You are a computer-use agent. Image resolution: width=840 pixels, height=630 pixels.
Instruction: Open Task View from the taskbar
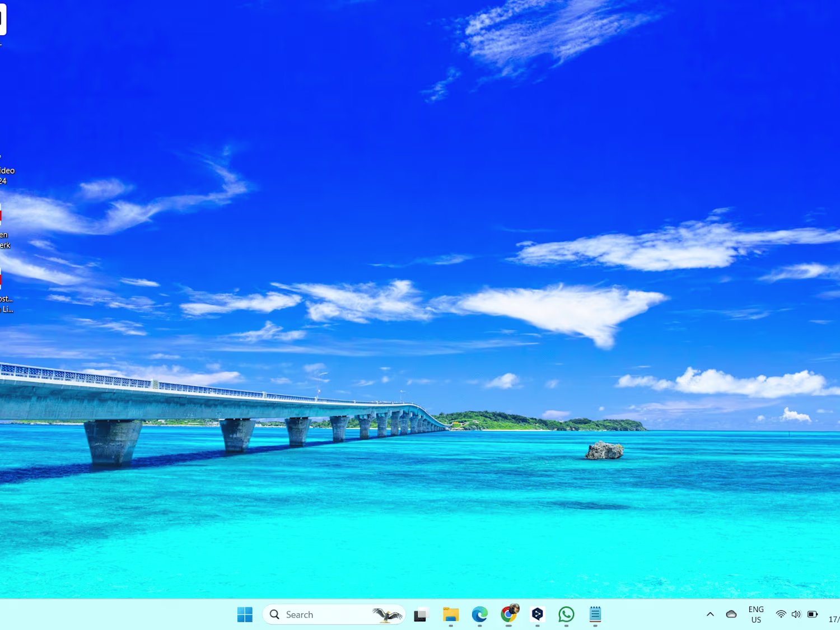point(421,615)
